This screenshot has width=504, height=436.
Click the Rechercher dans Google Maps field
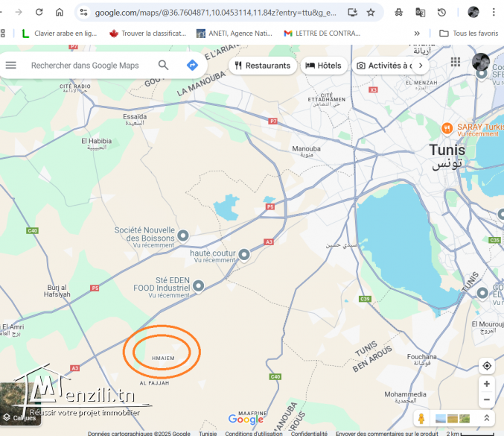pyautogui.click(x=85, y=66)
